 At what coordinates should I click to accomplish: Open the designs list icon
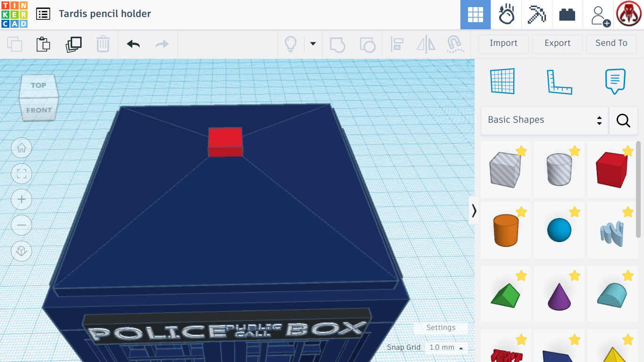[x=43, y=14]
